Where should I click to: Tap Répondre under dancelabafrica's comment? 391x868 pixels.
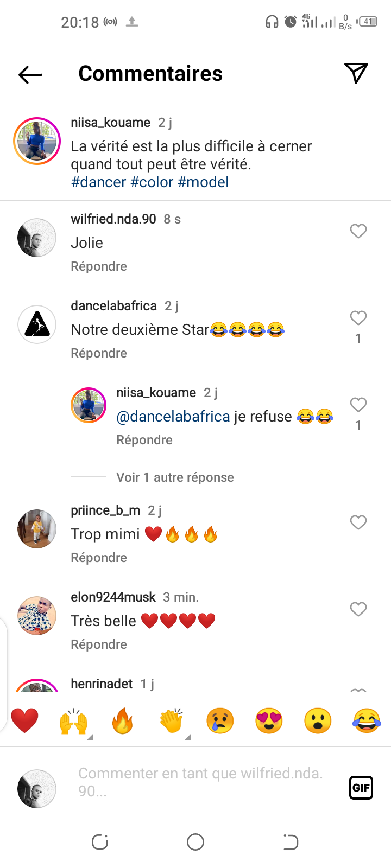(99, 353)
